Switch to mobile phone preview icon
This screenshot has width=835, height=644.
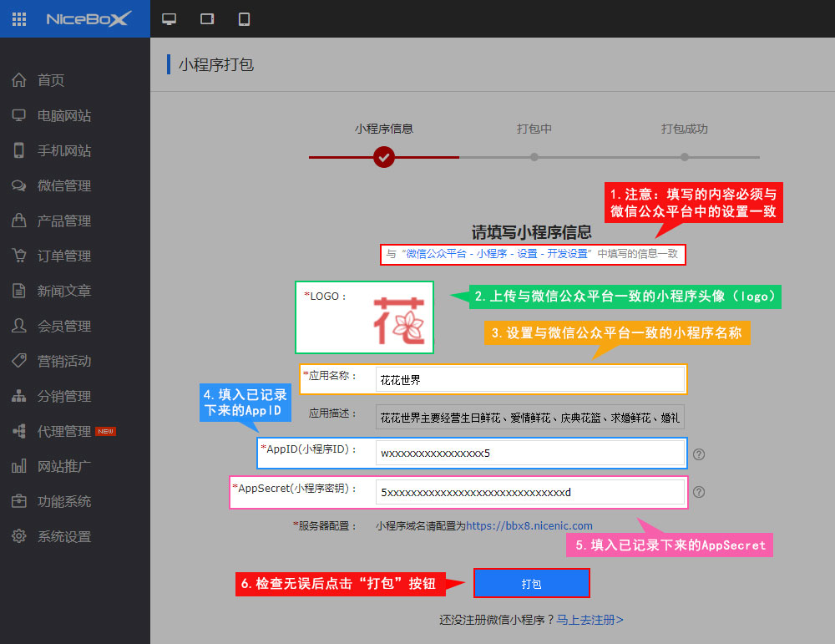(244, 18)
